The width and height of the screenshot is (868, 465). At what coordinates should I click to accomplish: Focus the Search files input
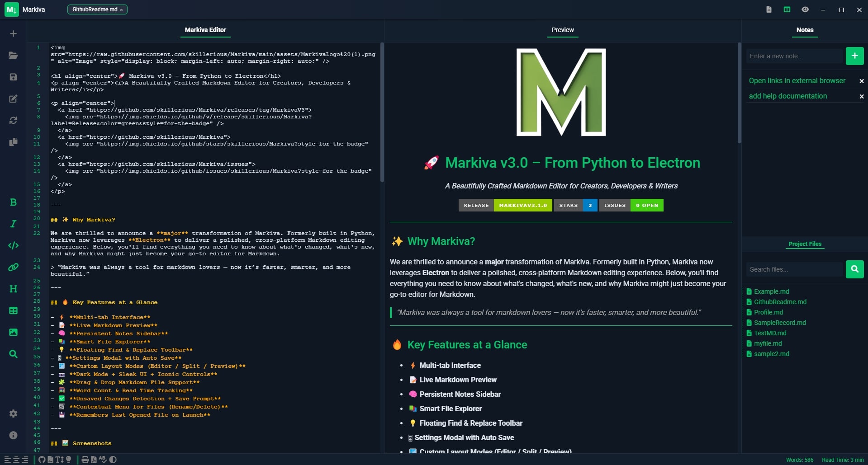click(795, 269)
